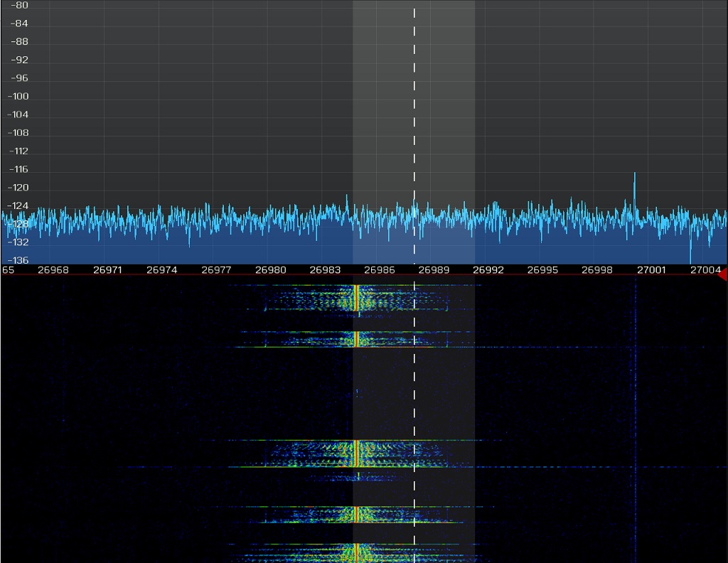
Task: Tune to the 26986 frequency label
Action: pos(379,270)
